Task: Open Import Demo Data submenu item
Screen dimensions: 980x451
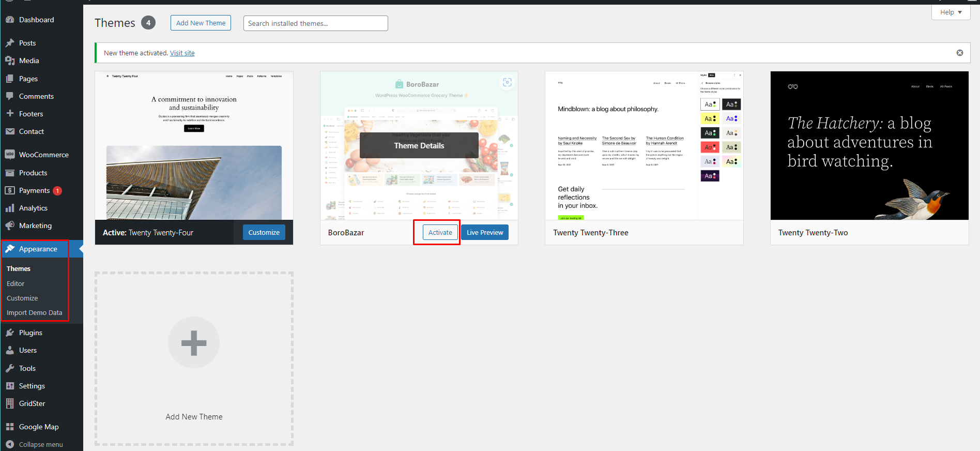Action: (x=34, y=312)
